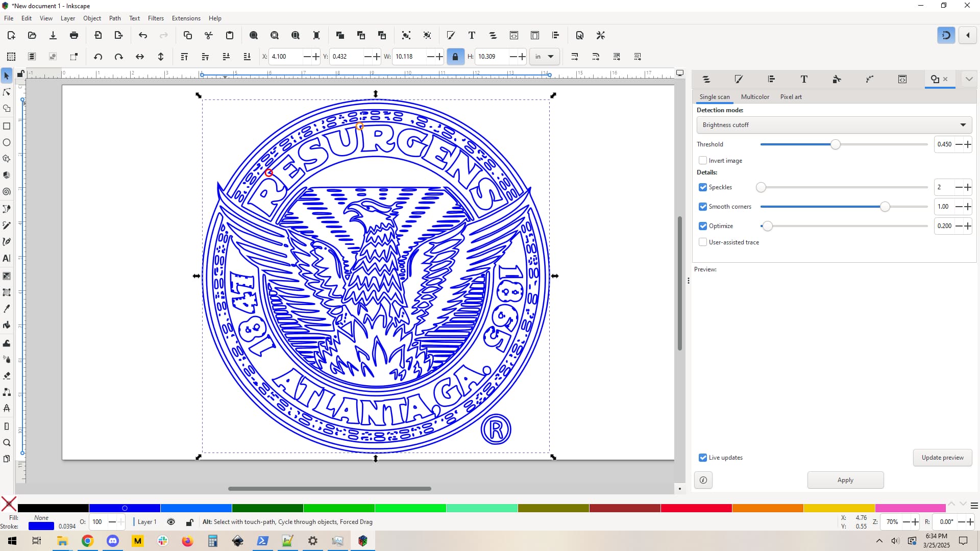
Task: Uncheck the Optimize checkbox
Action: coord(703,226)
